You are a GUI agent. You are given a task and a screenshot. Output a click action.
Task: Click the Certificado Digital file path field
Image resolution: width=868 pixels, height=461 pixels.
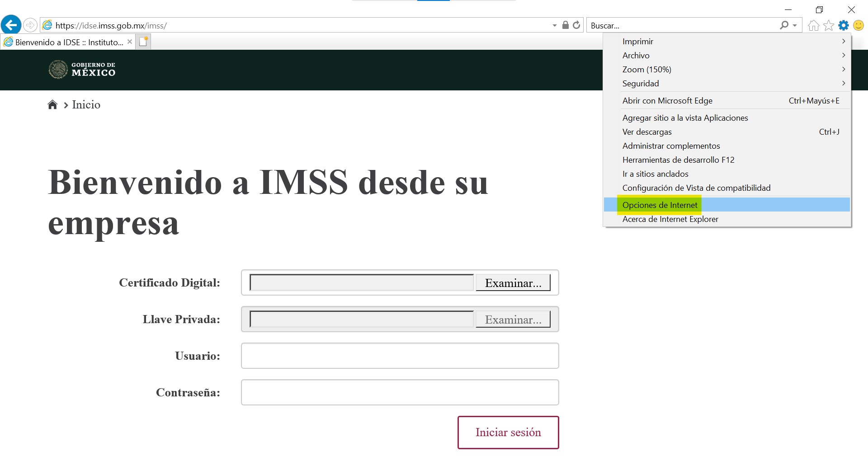tap(362, 283)
